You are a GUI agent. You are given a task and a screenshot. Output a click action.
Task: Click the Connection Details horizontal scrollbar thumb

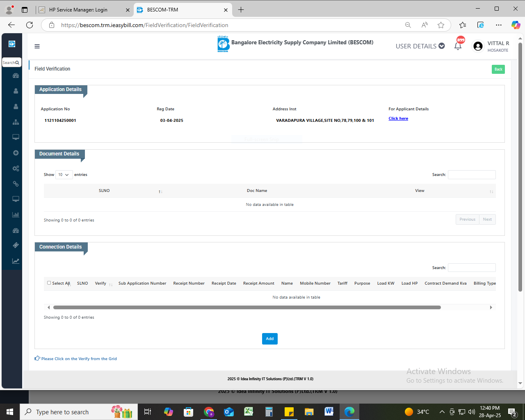[247, 307]
